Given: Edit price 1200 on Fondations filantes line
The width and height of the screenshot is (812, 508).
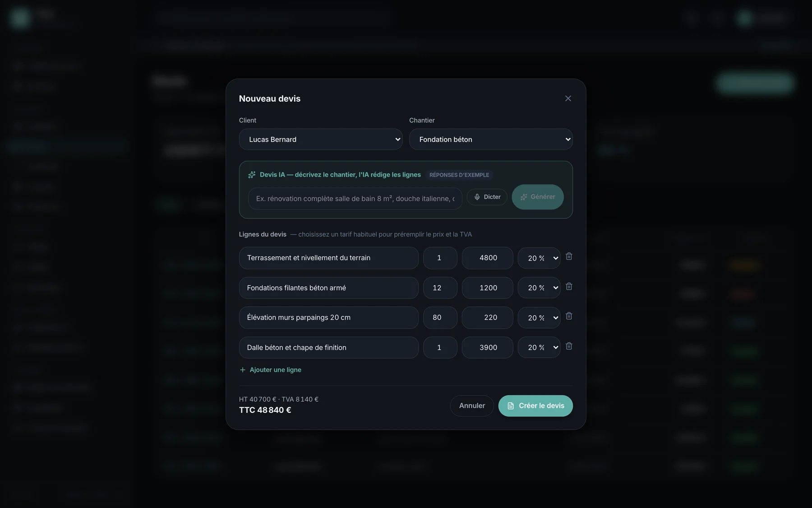Looking at the screenshot, I should pos(488,288).
